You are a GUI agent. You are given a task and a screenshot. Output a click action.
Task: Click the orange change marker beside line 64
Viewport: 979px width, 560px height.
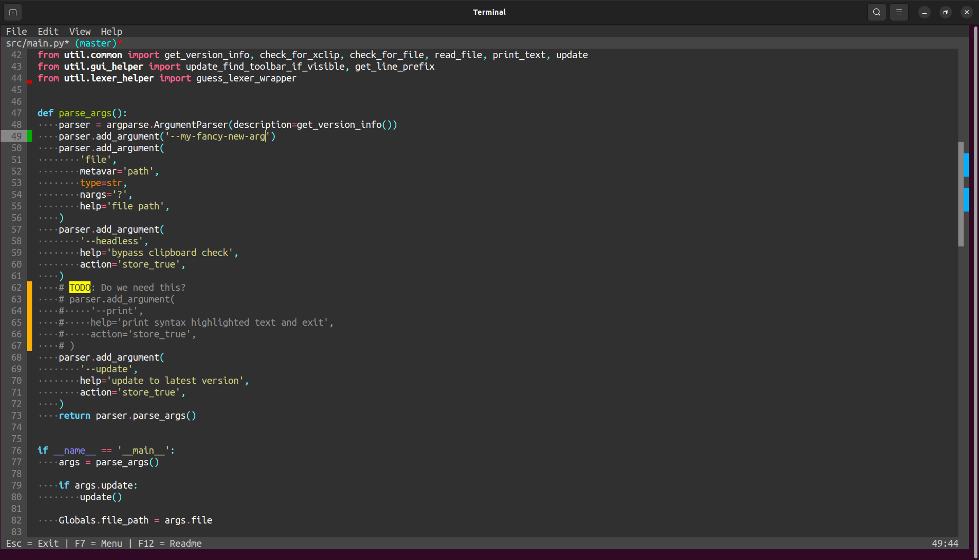[x=30, y=311]
